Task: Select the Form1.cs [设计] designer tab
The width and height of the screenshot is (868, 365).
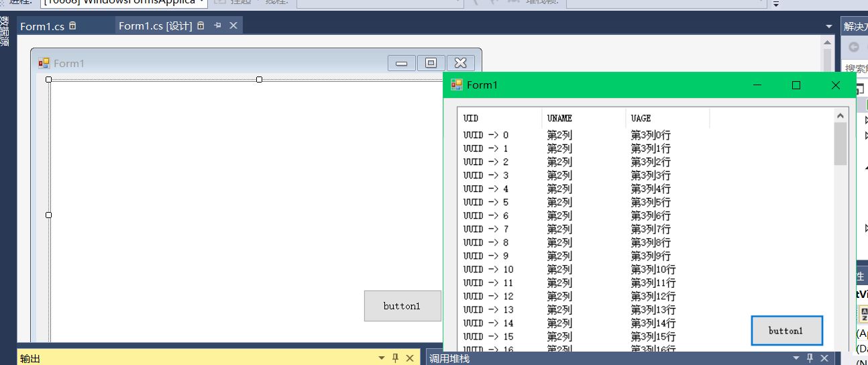Action: pos(155,26)
